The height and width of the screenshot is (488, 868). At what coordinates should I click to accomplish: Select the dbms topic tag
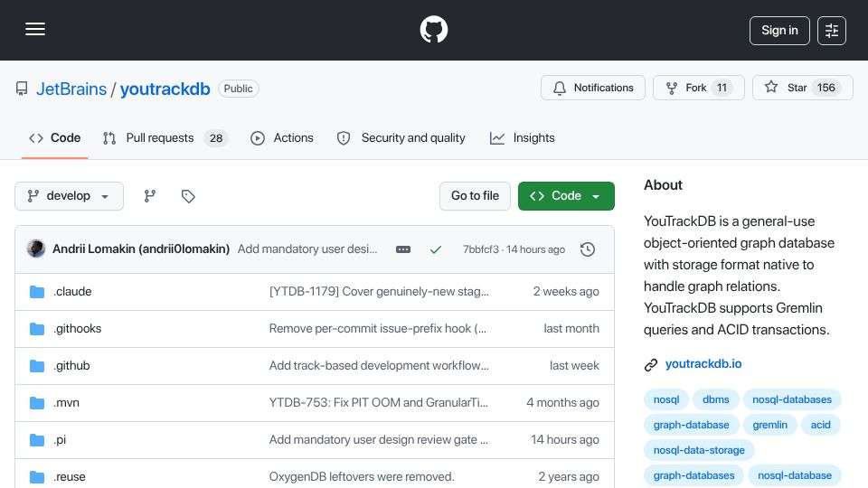click(716, 399)
